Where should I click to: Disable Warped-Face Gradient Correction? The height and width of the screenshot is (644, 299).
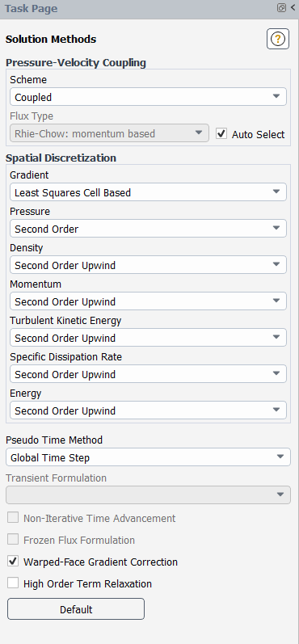(x=13, y=561)
